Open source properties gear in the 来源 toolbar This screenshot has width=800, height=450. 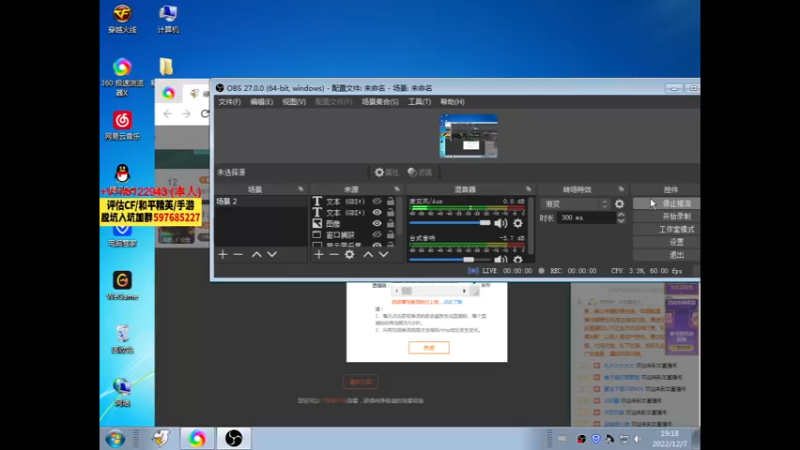349,254
